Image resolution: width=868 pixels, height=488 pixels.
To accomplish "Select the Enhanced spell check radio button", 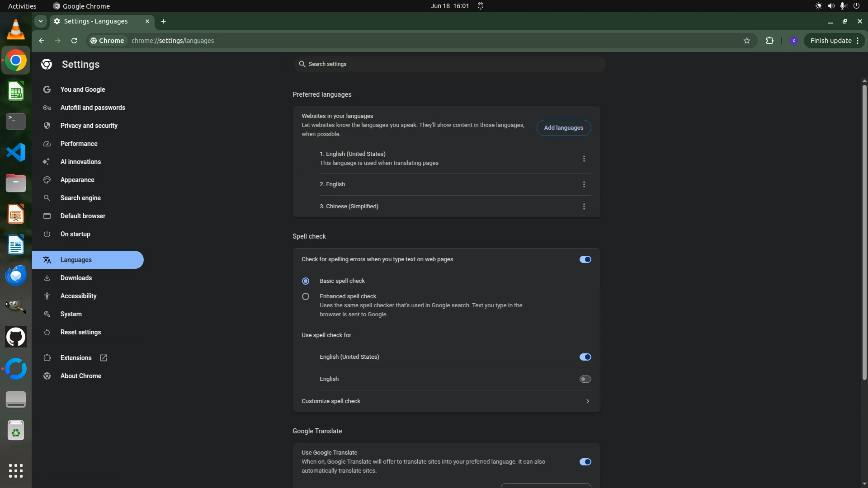I will coord(306,296).
